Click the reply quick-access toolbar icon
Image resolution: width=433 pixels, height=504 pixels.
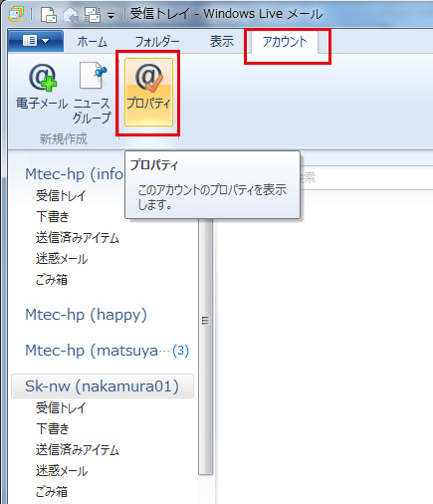pos(71,15)
